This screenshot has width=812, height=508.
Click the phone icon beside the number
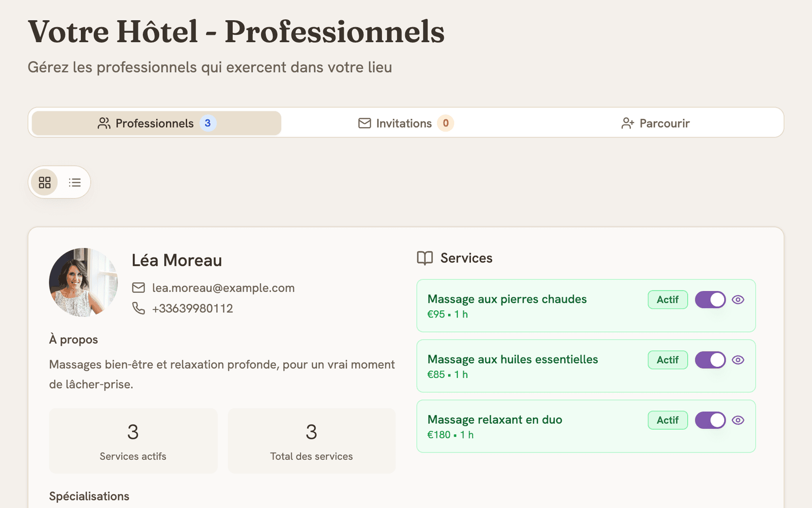point(139,308)
